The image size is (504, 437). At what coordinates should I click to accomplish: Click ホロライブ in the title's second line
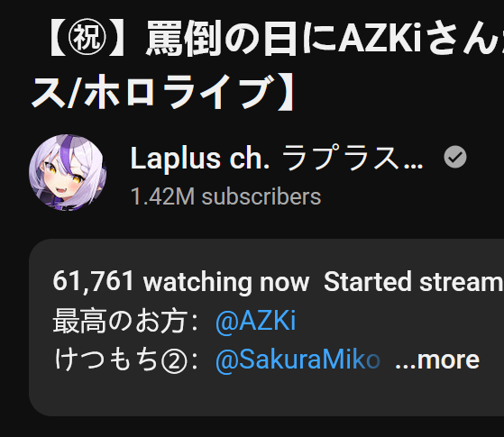(x=179, y=91)
